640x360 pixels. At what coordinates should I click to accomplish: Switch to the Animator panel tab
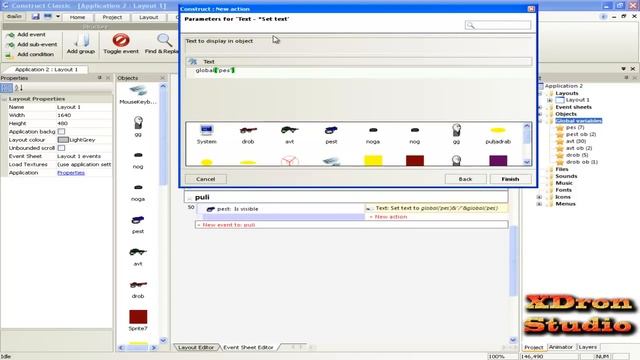tap(560, 347)
